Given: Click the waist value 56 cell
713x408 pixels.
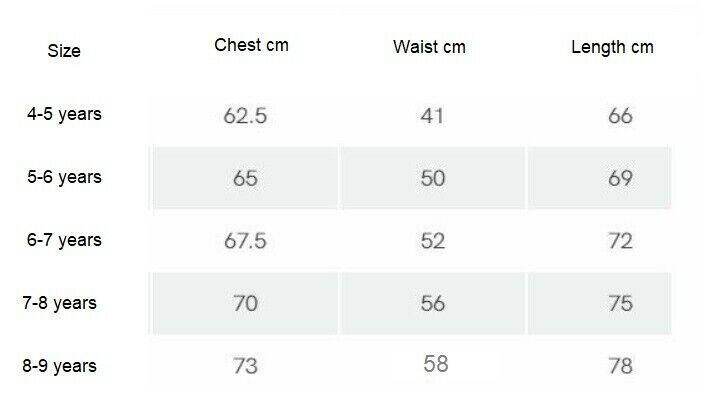Looking at the screenshot, I should (x=432, y=304).
